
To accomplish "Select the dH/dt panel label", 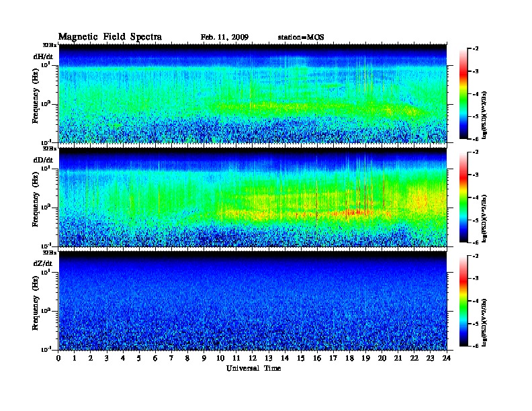I will pos(43,56).
